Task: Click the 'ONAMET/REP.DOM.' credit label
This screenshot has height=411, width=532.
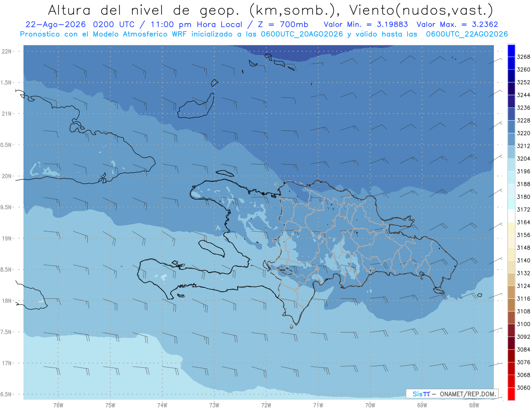Action: pyautogui.click(x=469, y=394)
